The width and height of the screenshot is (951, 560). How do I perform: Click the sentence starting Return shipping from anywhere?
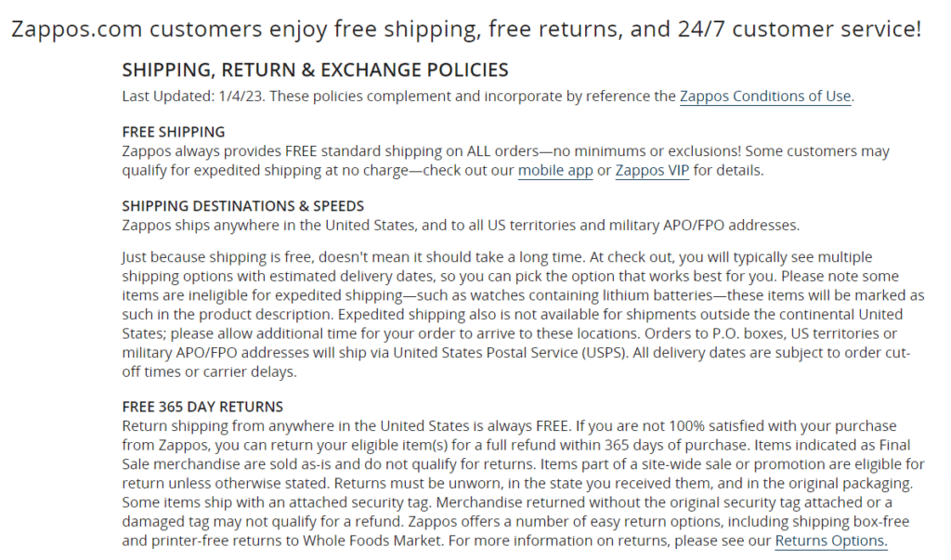(x=346, y=426)
